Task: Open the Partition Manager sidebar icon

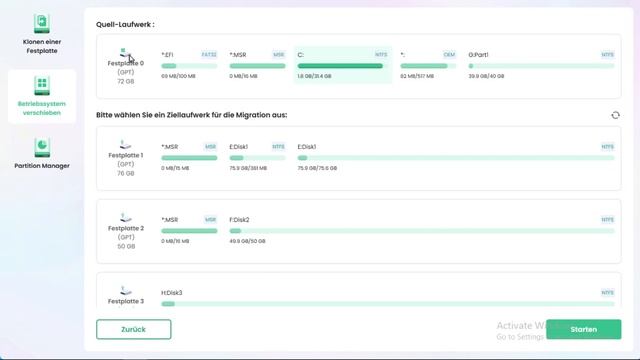Action: click(42, 148)
